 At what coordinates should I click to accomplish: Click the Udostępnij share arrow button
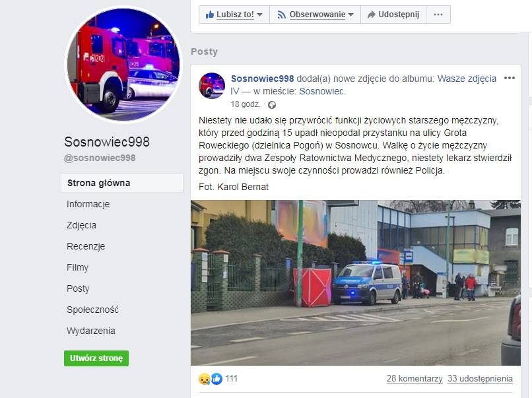(393, 15)
